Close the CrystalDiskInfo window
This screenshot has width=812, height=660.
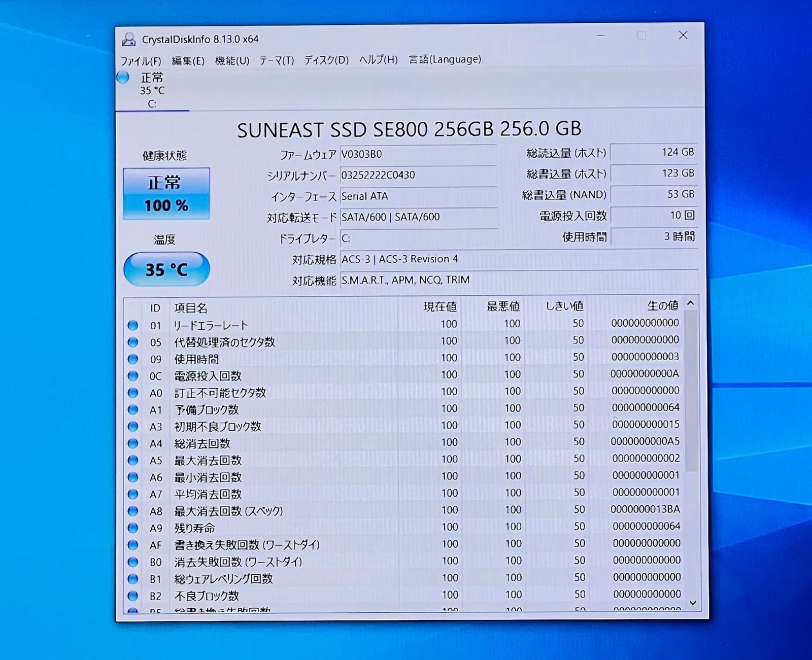(x=683, y=35)
